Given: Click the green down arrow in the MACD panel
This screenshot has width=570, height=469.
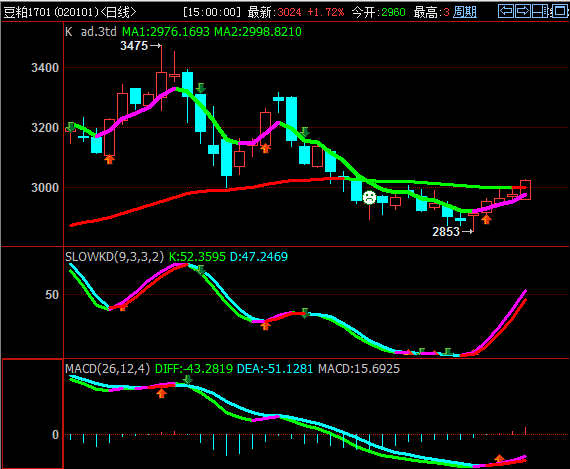Looking at the screenshot, I should point(187,380).
